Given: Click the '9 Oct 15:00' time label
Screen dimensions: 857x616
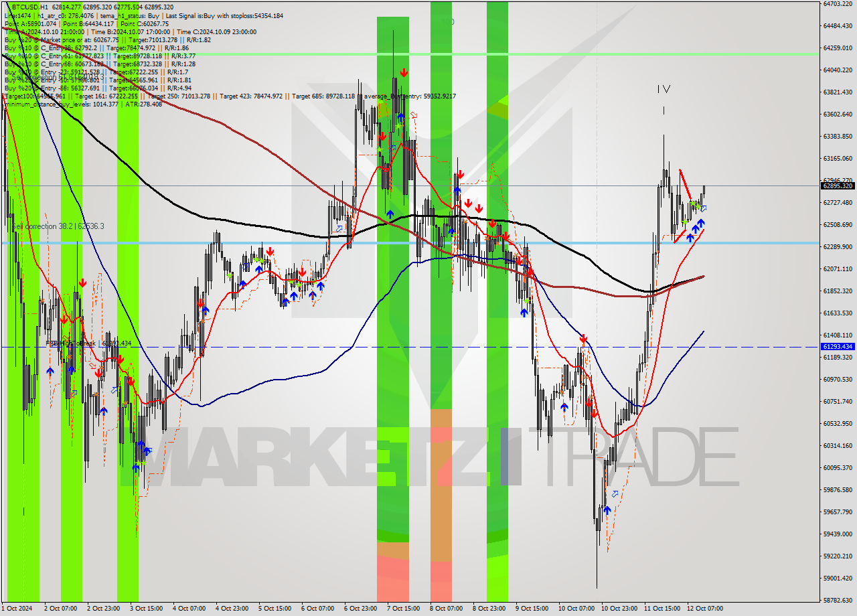Looking at the screenshot, I should pos(532,609).
